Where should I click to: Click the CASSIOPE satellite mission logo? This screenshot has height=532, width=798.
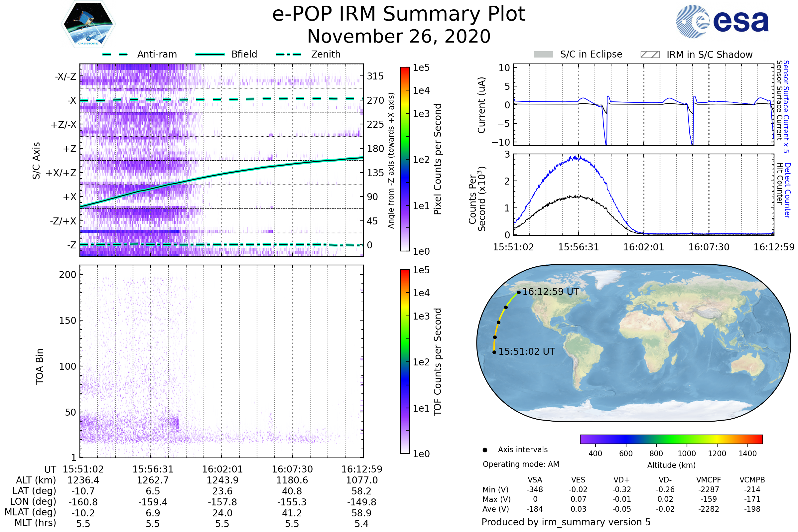[88, 24]
